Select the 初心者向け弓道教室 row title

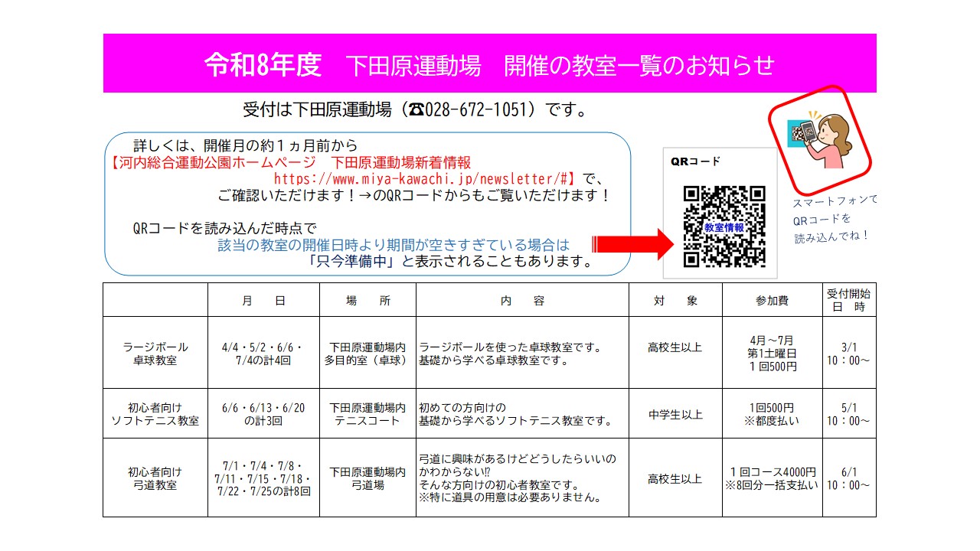click(x=155, y=478)
